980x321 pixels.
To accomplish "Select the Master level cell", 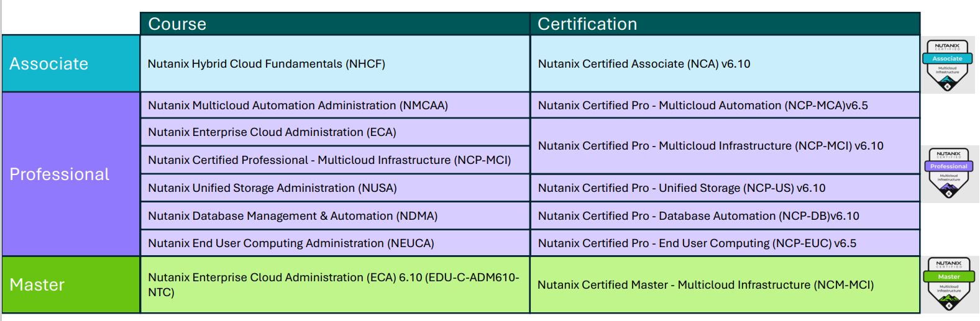I will pos(71,284).
